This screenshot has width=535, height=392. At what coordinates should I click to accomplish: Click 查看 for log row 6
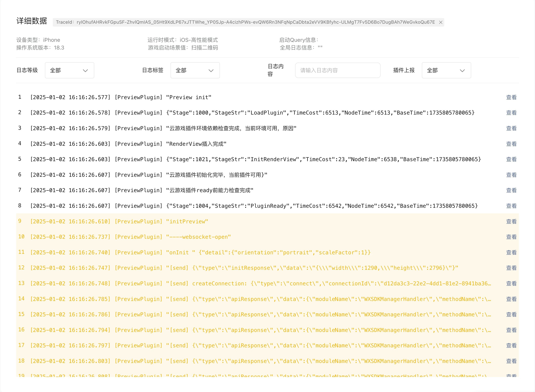pos(511,175)
